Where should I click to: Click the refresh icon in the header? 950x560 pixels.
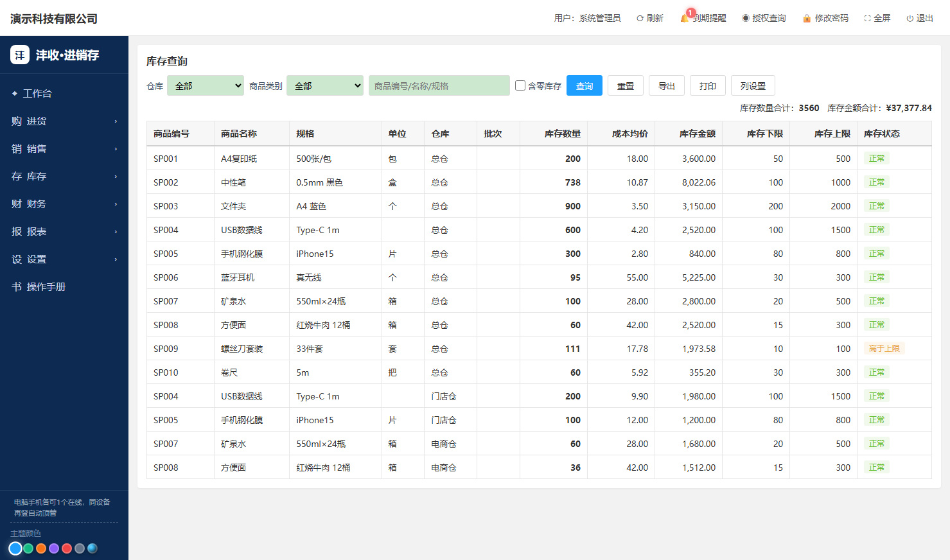[640, 19]
